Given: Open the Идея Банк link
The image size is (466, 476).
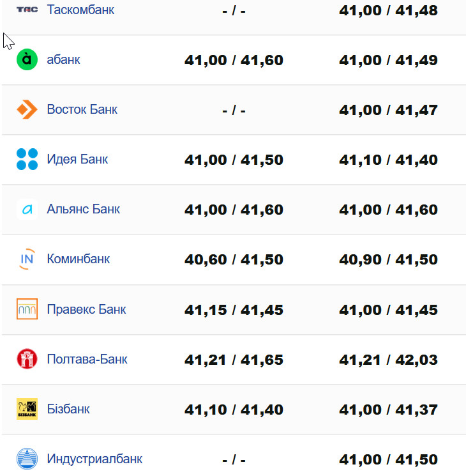Looking at the screenshot, I should click(77, 159).
